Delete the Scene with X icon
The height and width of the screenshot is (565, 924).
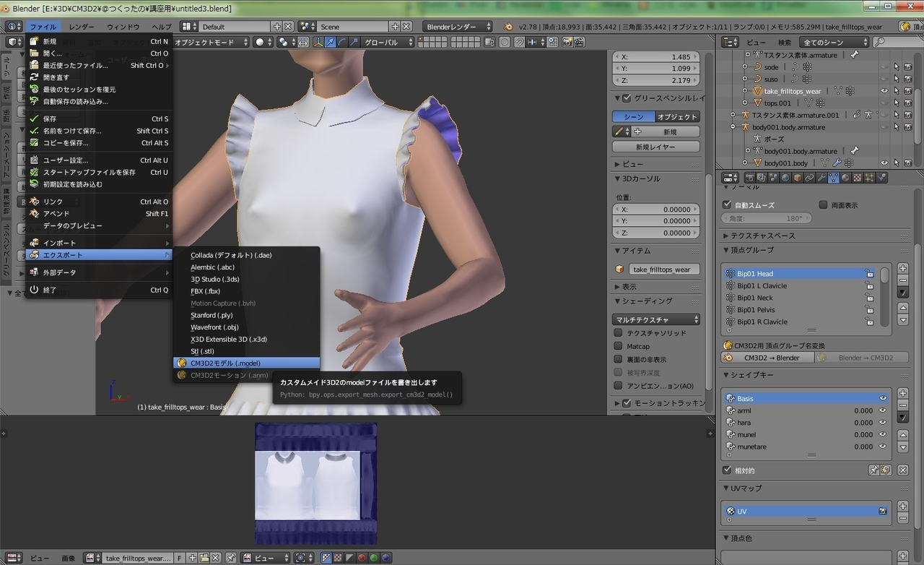point(406,27)
